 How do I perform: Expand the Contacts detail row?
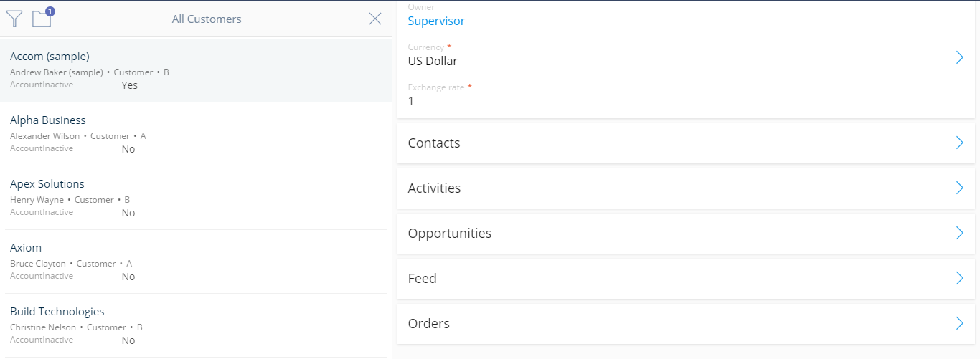[686, 143]
